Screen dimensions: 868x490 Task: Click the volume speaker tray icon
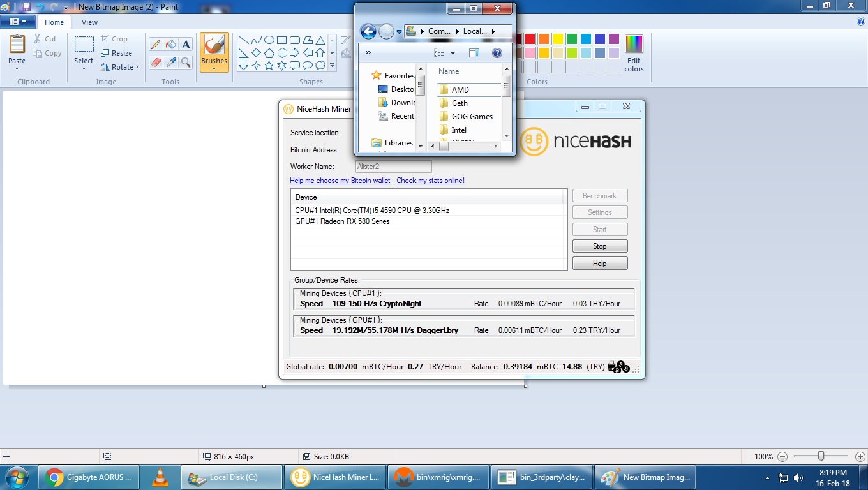[798, 477]
